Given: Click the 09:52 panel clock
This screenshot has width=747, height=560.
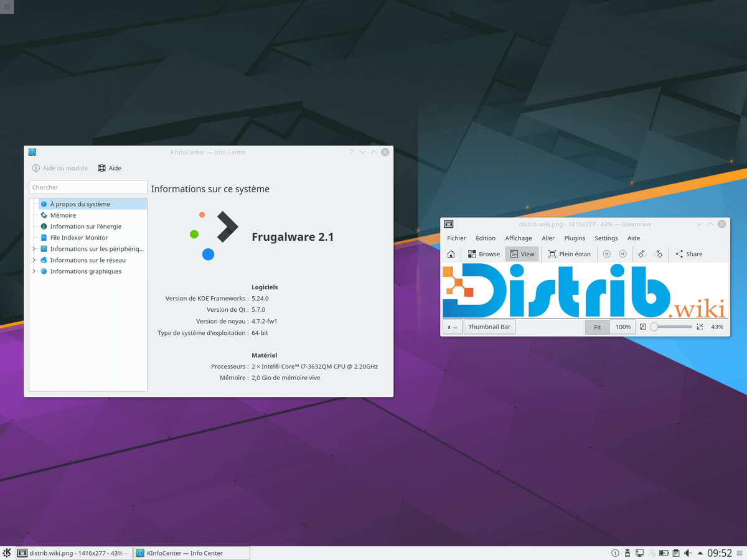Looking at the screenshot, I should click(719, 553).
